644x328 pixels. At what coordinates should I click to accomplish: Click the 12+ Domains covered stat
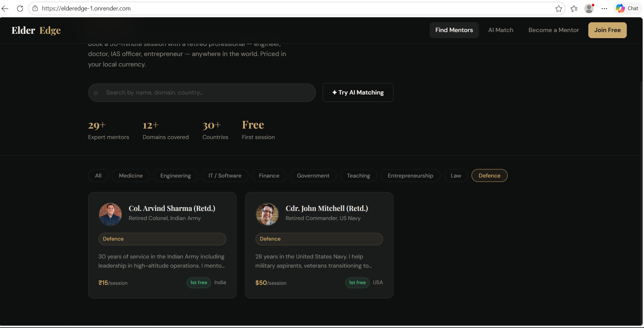pos(166,130)
